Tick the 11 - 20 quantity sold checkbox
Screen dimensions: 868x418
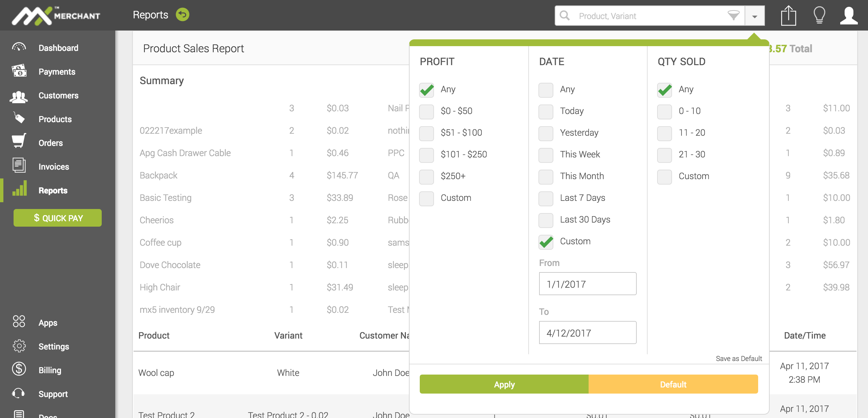coord(664,133)
